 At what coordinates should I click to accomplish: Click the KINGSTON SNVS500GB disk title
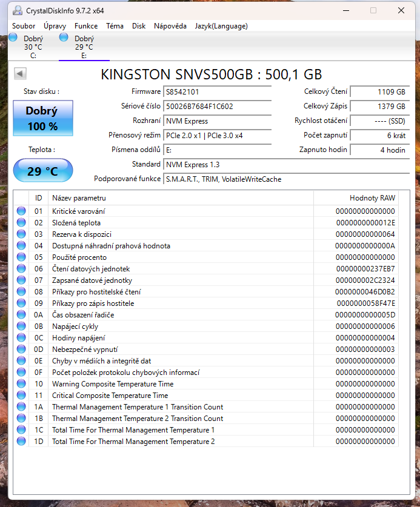point(212,75)
